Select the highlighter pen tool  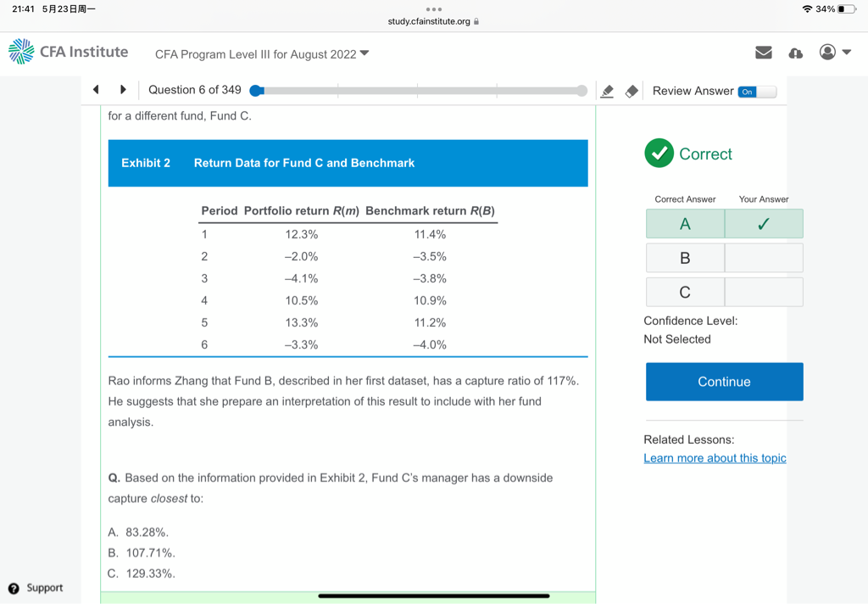pyautogui.click(x=607, y=92)
